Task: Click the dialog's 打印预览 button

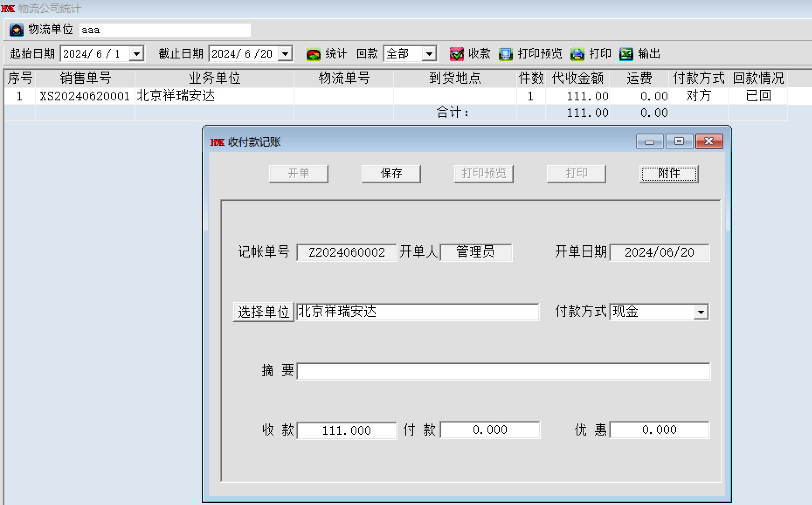Action: pyautogui.click(x=484, y=173)
